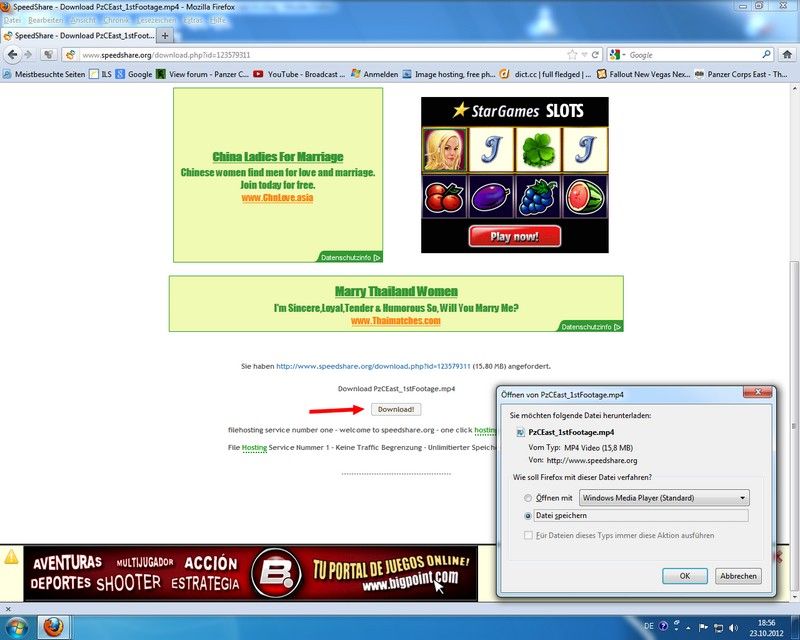800x640 pixels.
Task: Select the 'Öffnen mit' radio button
Action: [528, 498]
